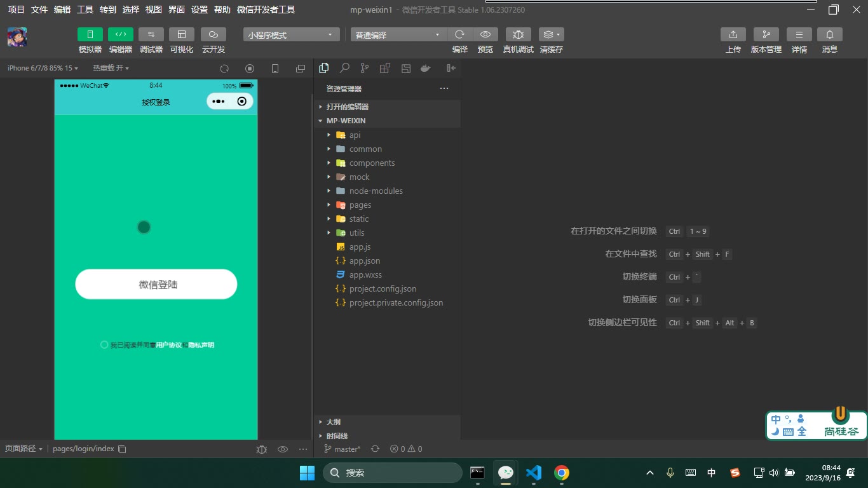Open the compile mode (普通编译) dropdown
The image size is (868, 488).
point(398,35)
